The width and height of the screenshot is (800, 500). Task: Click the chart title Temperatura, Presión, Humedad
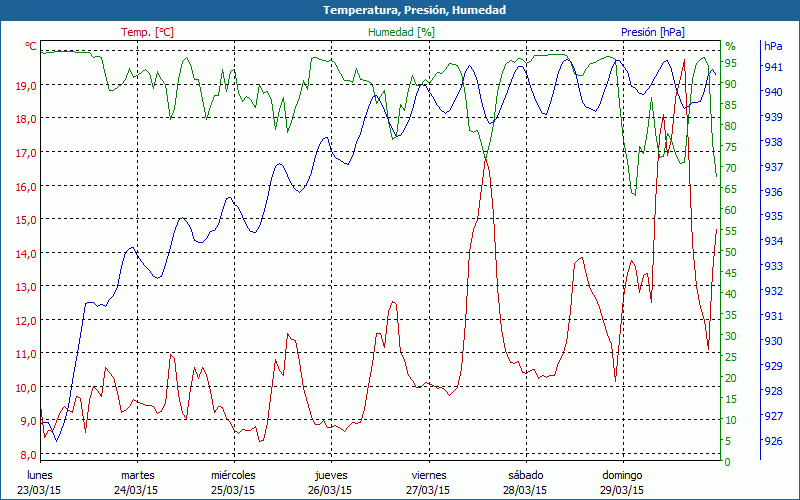click(400, 10)
